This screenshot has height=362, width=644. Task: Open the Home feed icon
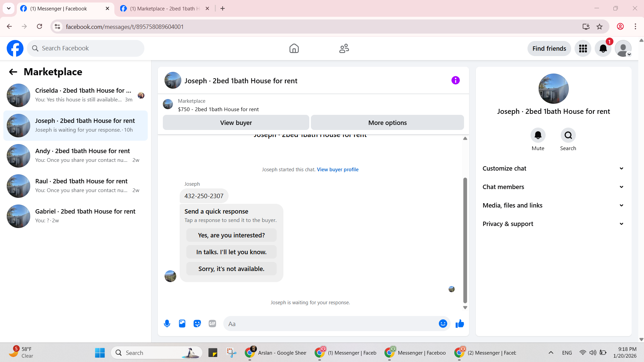pos(294,48)
